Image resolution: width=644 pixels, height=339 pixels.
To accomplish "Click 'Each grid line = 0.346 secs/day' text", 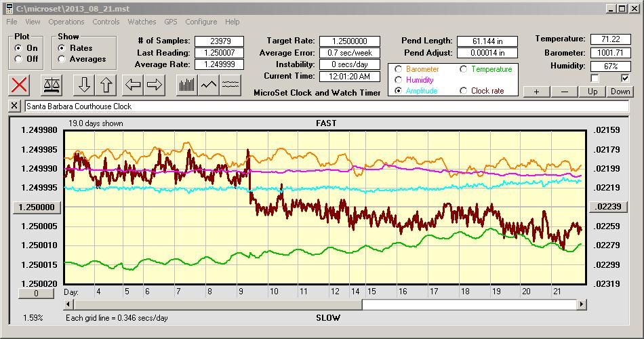I will (117, 318).
